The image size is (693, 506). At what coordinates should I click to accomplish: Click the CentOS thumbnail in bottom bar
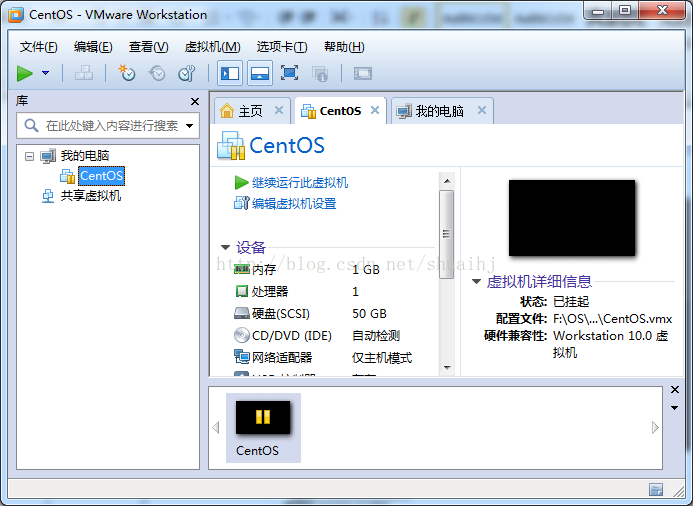point(263,428)
